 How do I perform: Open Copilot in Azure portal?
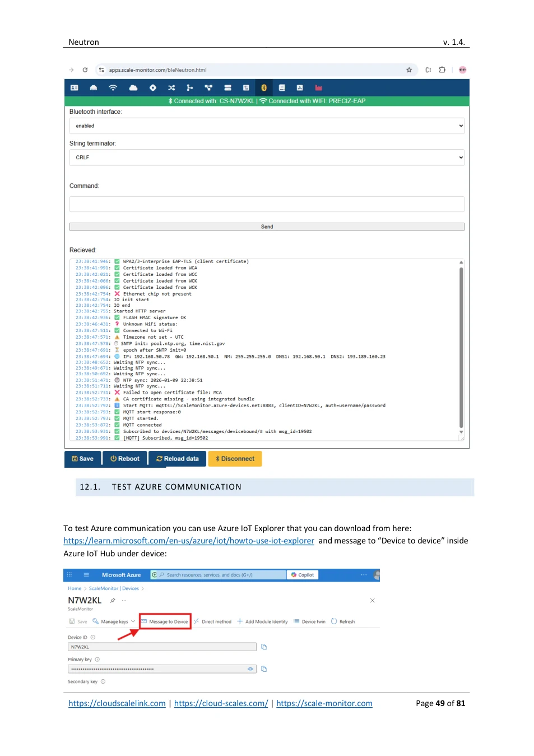[303, 575]
